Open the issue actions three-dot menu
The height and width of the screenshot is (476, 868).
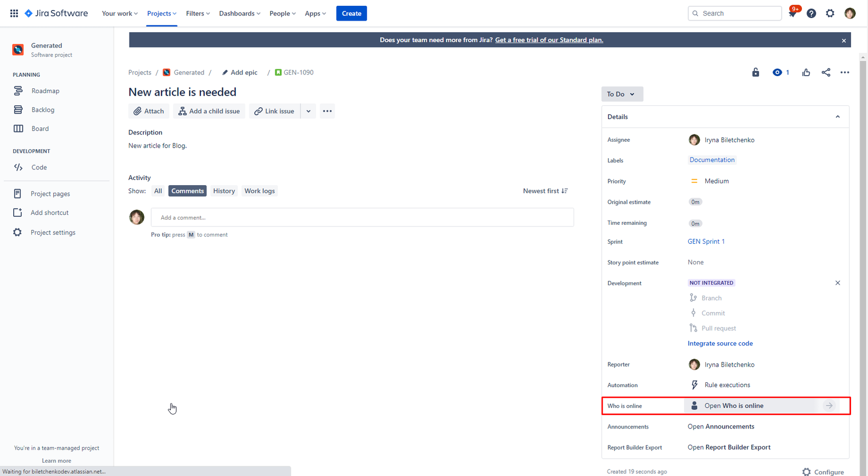tap(845, 72)
